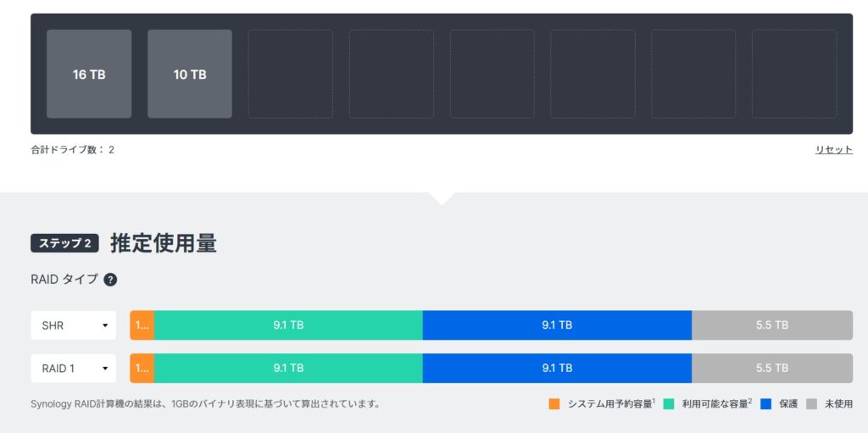Click the gray 未使用 legend swatch

(x=812, y=404)
